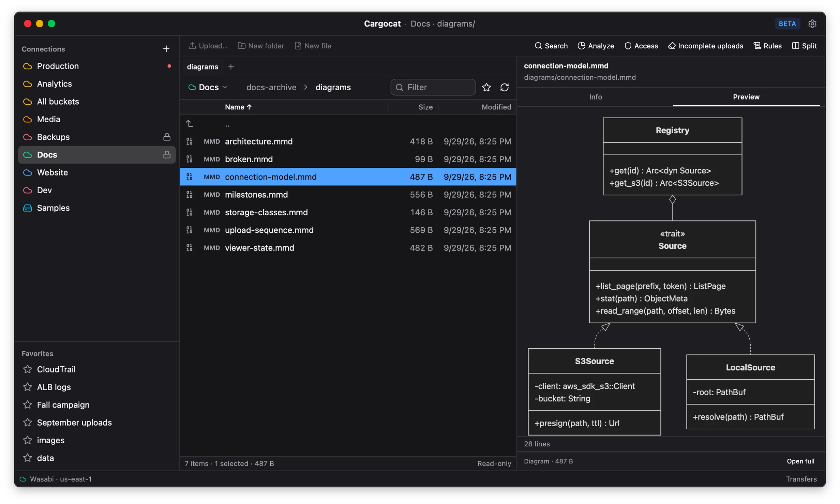Add a new connection with plus icon
The image size is (840, 504).
(166, 49)
